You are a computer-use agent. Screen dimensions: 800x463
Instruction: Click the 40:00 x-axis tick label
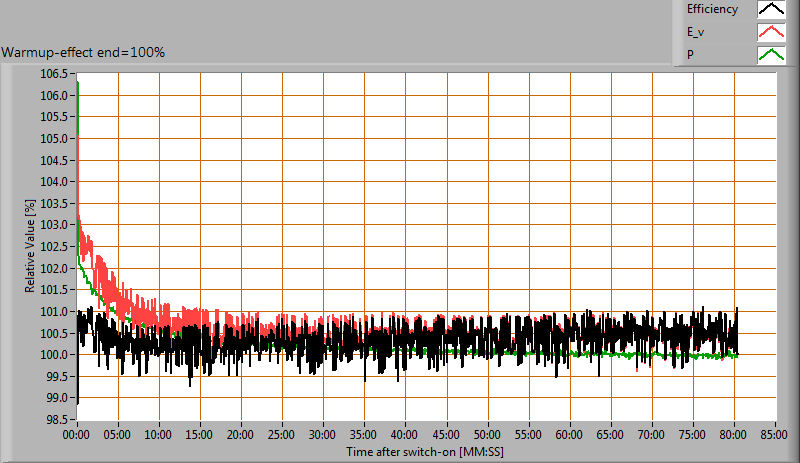click(405, 437)
